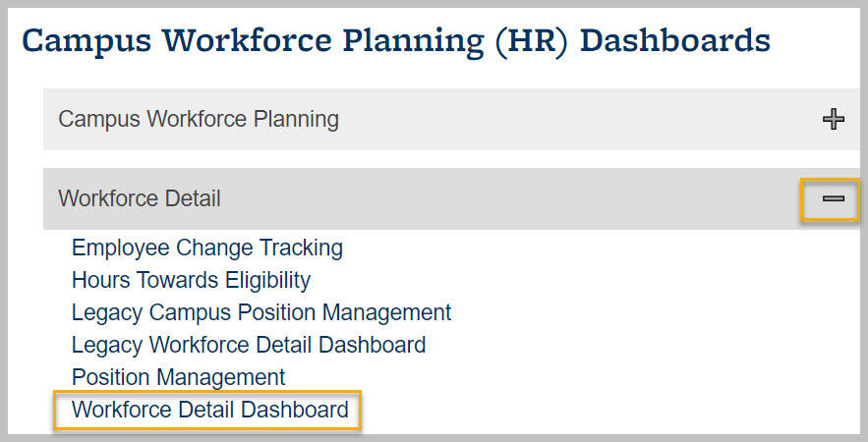Click the Campus Workforce Planning (HR) Dashboards heading

point(396,41)
